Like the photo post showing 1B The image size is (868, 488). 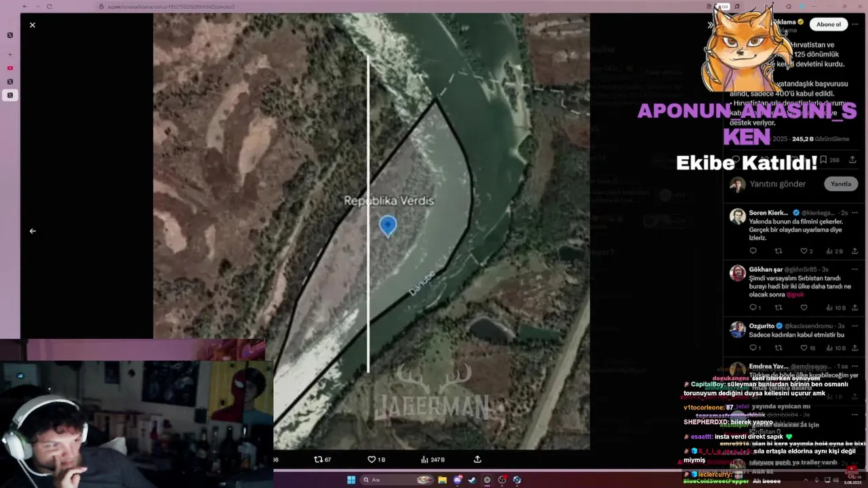click(x=376, y=460)
